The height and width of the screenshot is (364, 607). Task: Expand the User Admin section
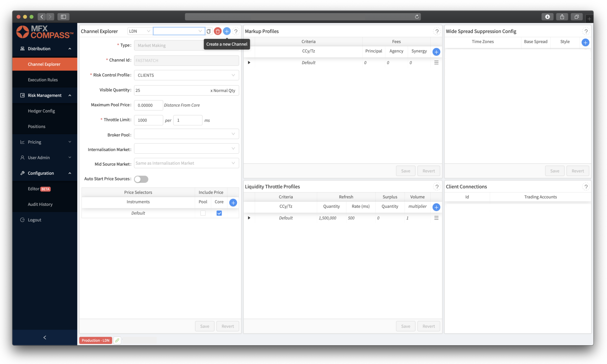point(45,158)
